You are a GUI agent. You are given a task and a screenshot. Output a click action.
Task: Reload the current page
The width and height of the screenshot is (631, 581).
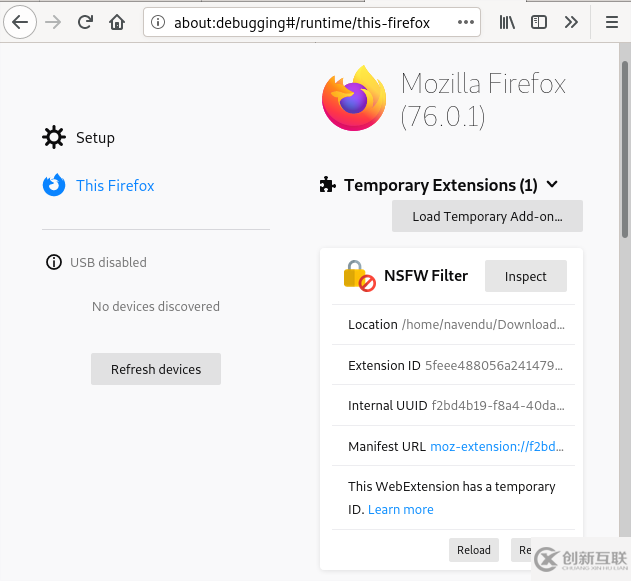click(85, 22)
